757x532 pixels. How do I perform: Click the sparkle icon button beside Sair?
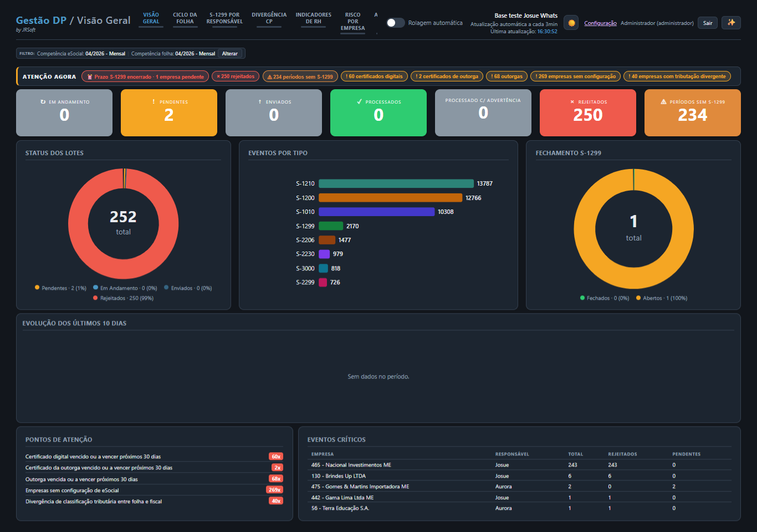731,23
